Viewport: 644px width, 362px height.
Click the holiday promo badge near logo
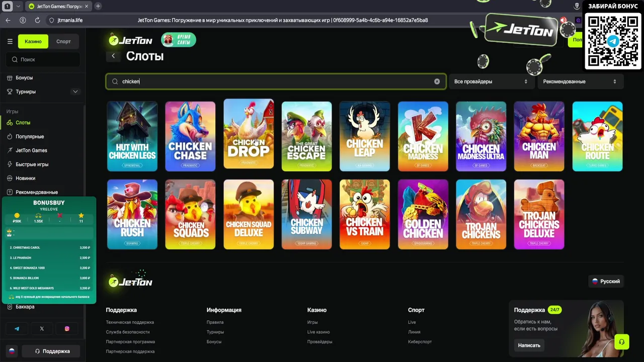(x=178, y=40)
